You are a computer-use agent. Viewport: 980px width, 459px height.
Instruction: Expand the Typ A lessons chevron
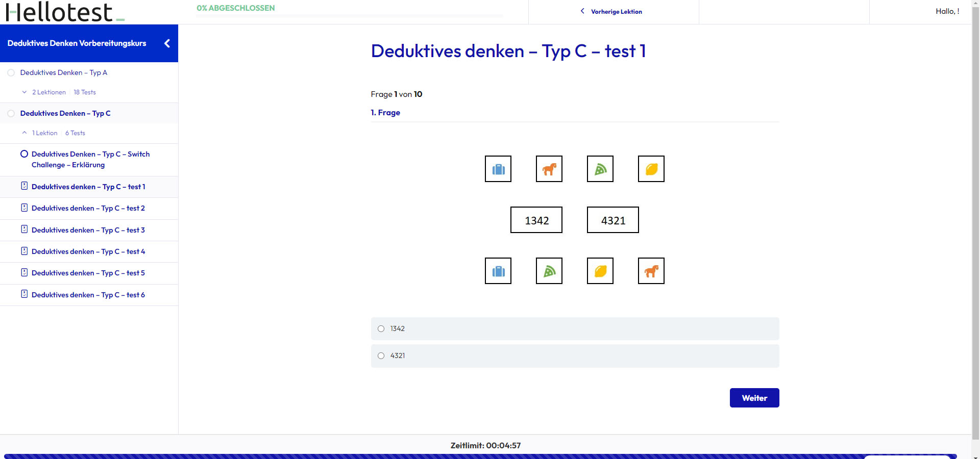coord(24,92)
